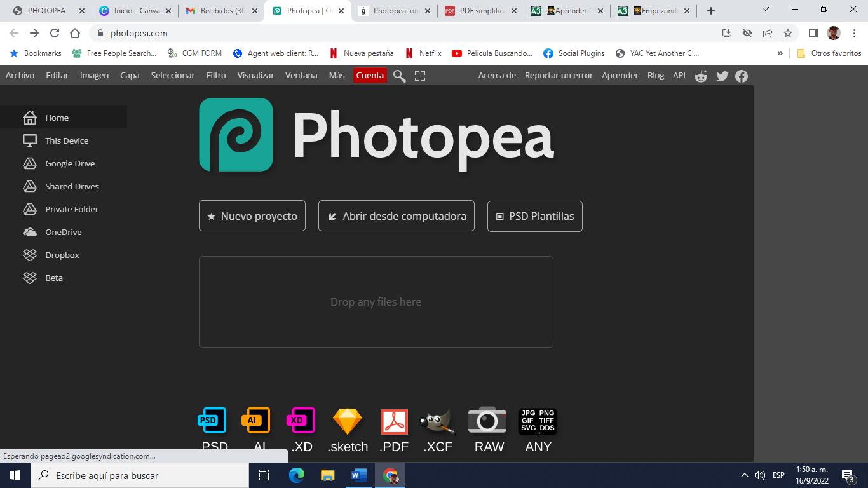Open a new Chrome tab
The width and height of the screenshot is (868, 488).
[711, 11]
